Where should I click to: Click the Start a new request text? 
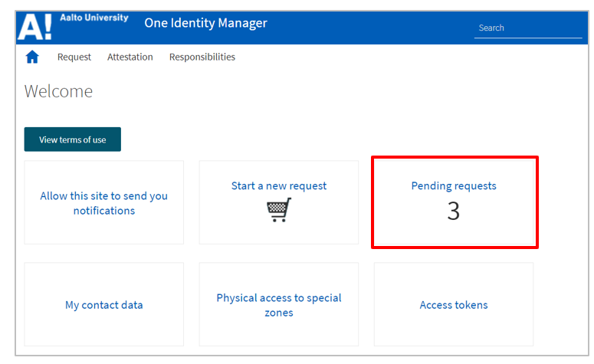pos(279,186)
